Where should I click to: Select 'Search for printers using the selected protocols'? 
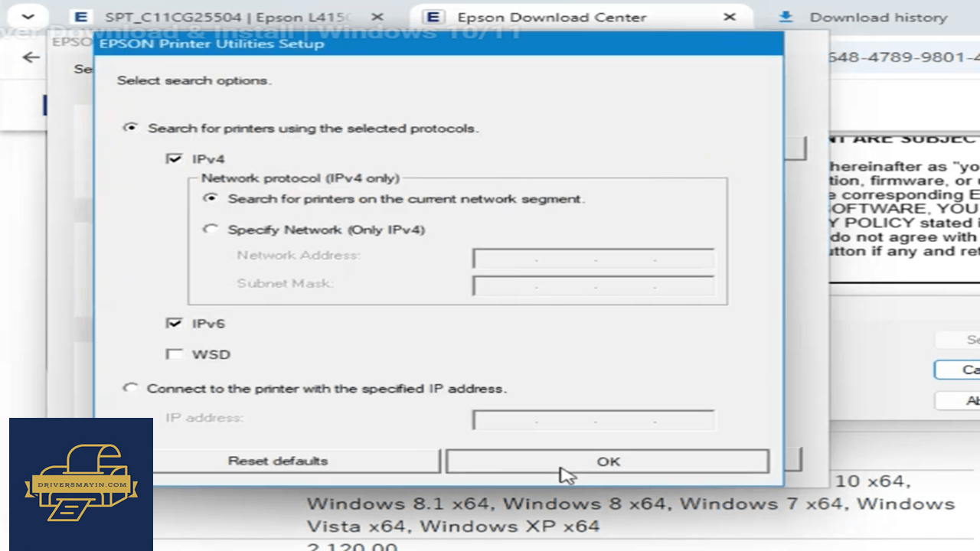click(x=131, y=128)
